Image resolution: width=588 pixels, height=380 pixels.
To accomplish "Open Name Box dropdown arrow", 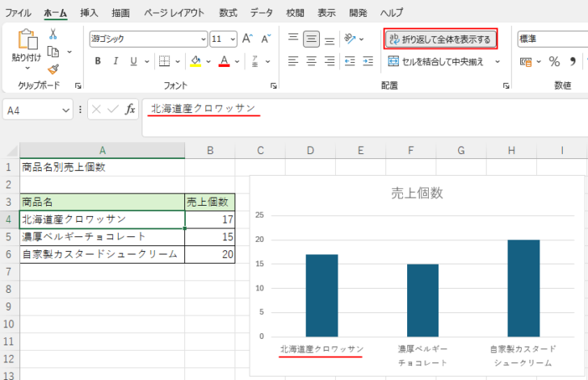I will click(65, 111).
